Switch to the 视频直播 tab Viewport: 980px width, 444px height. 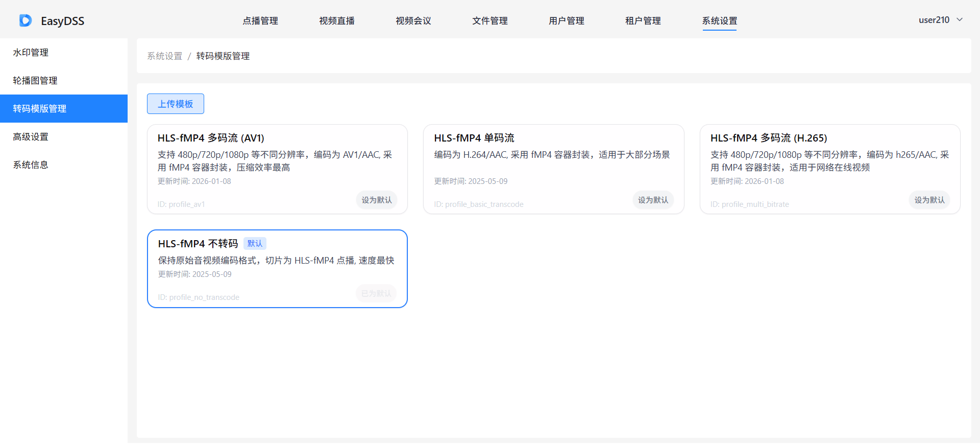point(337,21)
